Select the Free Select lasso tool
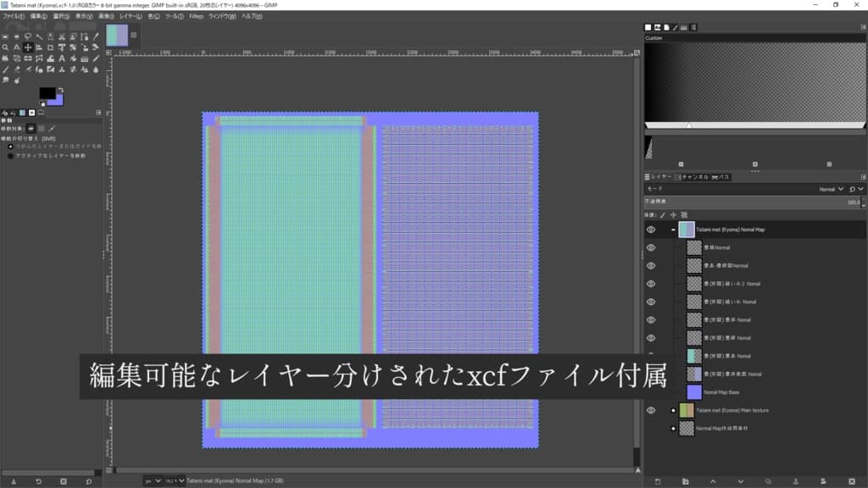This screenshot has height=488, width=868. [x=28, y=36]
